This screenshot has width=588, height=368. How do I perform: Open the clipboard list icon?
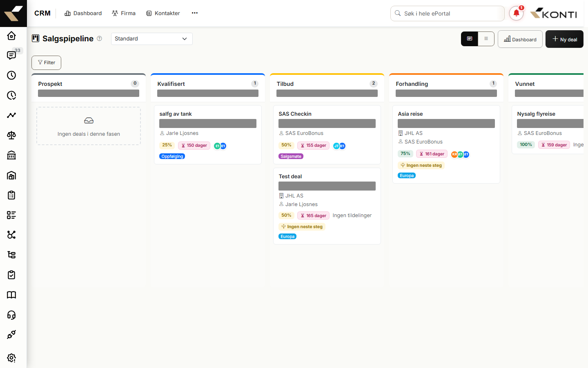click(x=11, y=195)
